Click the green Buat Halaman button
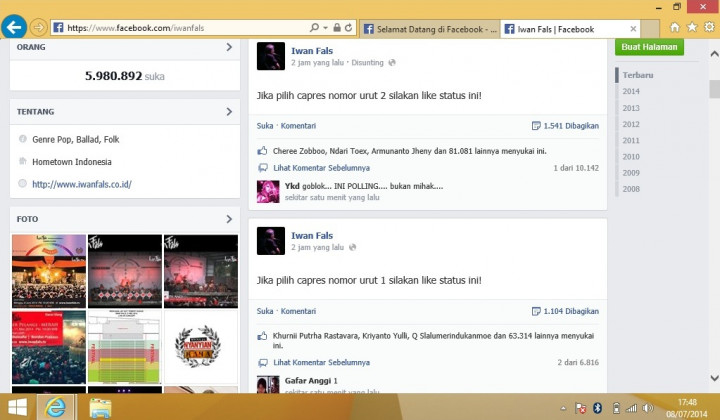 click(x=649, y=47)
